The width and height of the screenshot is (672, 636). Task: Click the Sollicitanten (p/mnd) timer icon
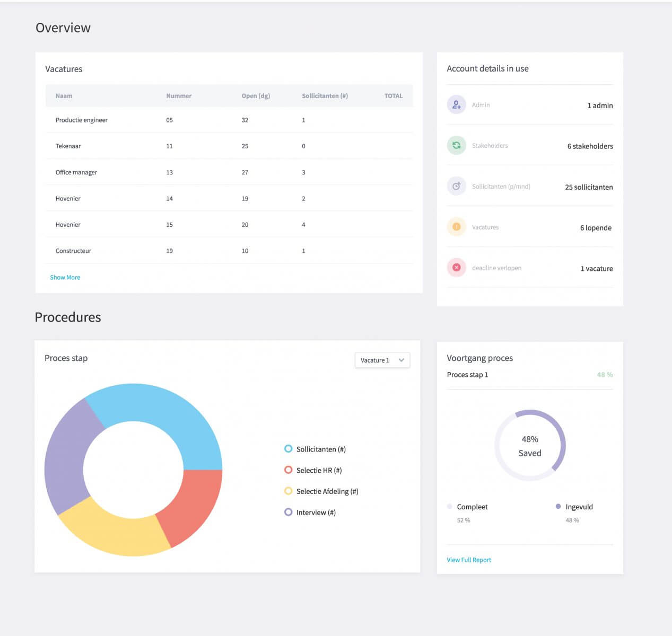[456, 186]
